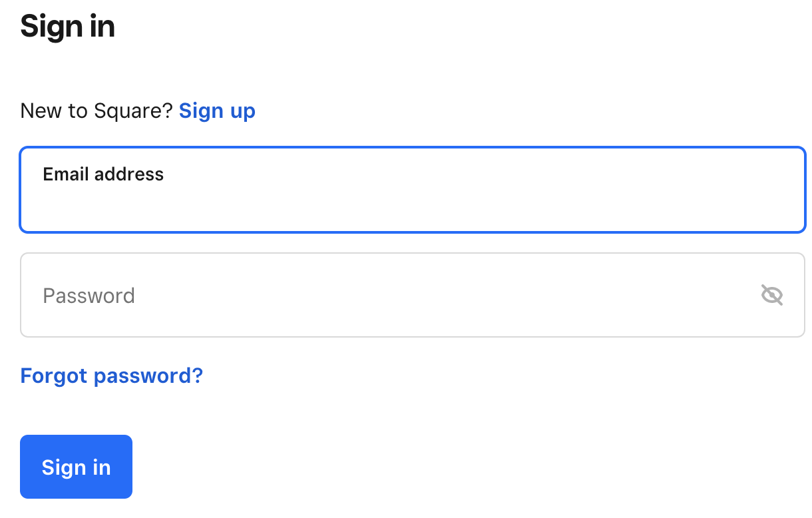Submit the form with Sign in
Image resolution: width=812 pixels, height=518 pixels.
point(76,467)
